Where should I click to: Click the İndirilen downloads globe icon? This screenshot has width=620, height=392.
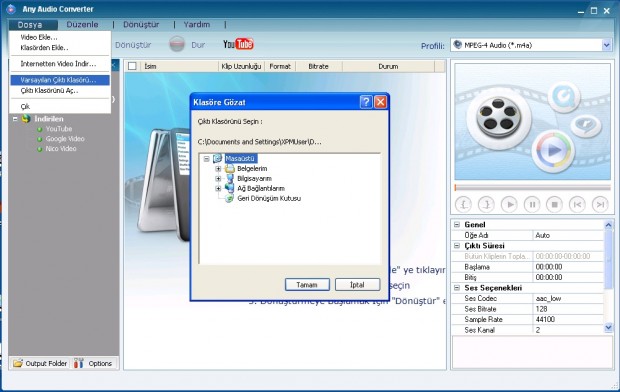click(26, 118)
